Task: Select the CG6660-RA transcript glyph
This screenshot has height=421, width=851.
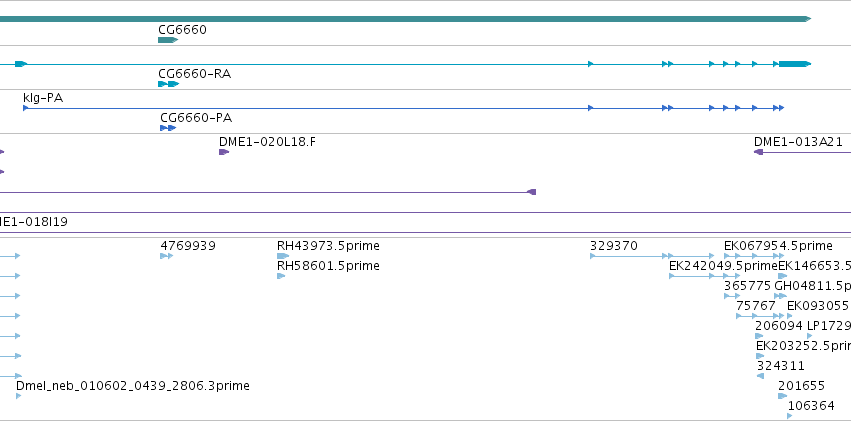Action: point(168,84)
